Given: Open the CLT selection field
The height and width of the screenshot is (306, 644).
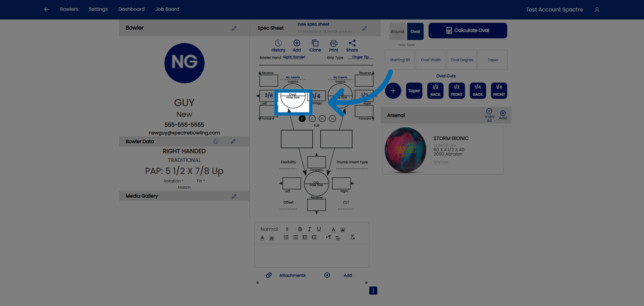Looking at the screenshot, I should tap(346, 207).
